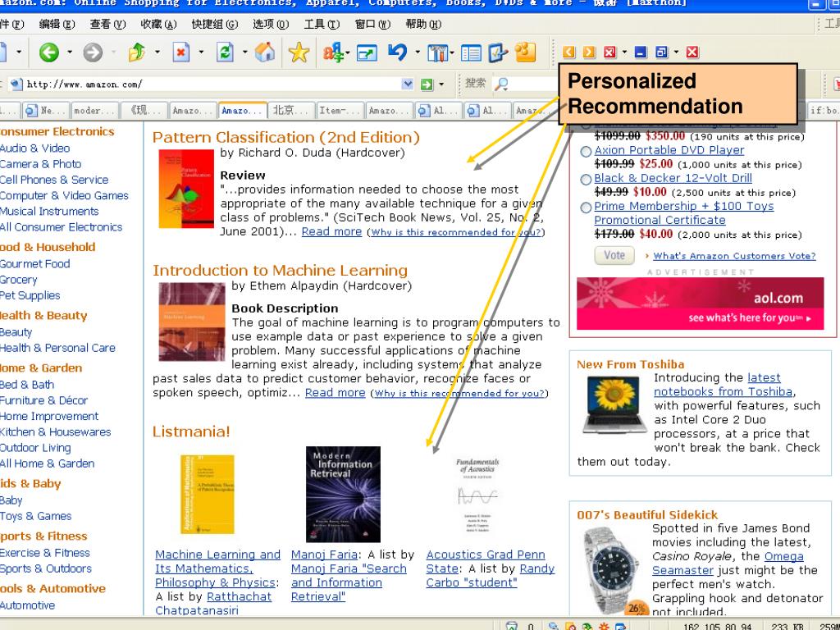Viewport: 840px width, 630px height.
Task: Click the Vote button
Action: click(x=614, y=256)
